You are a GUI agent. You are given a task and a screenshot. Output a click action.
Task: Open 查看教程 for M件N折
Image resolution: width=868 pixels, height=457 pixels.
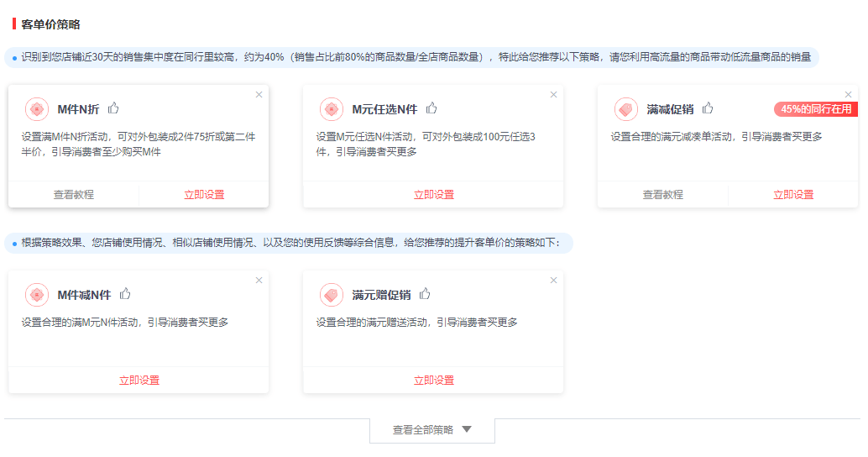coord(74,195)
